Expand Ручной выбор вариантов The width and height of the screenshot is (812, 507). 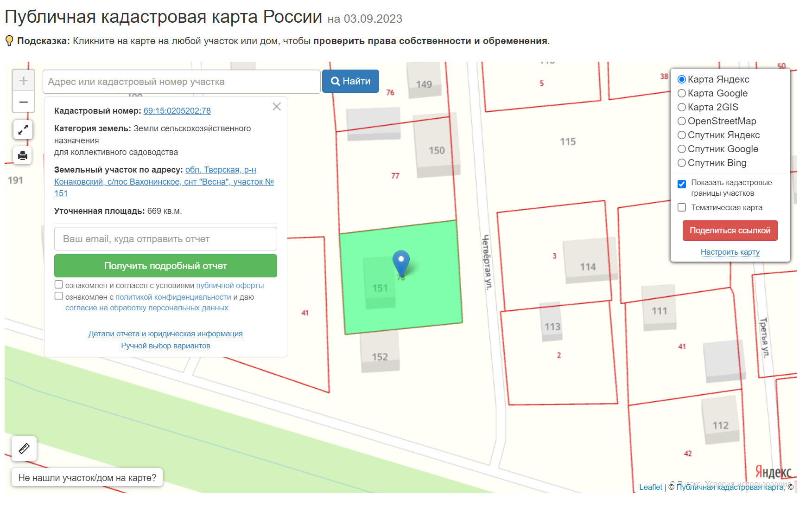point(165,346)
